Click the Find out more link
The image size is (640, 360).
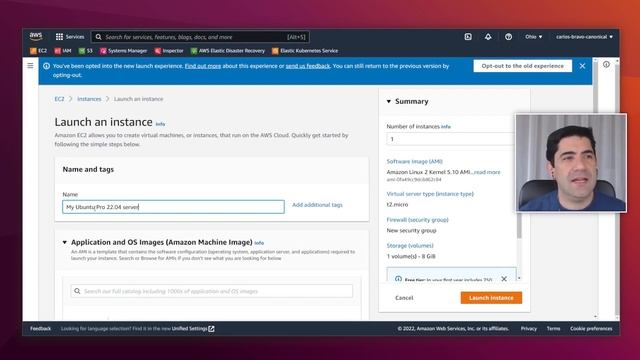(203, 66)
